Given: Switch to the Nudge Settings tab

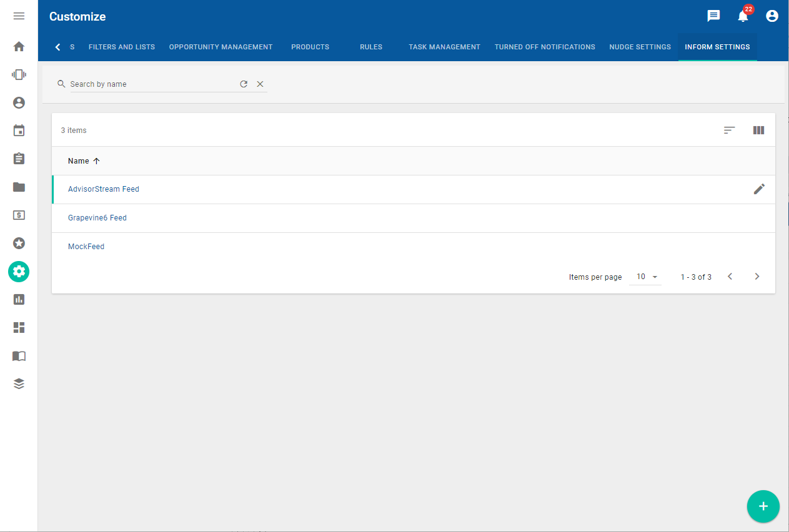Looking at the screenshot, I should (640, 47).
